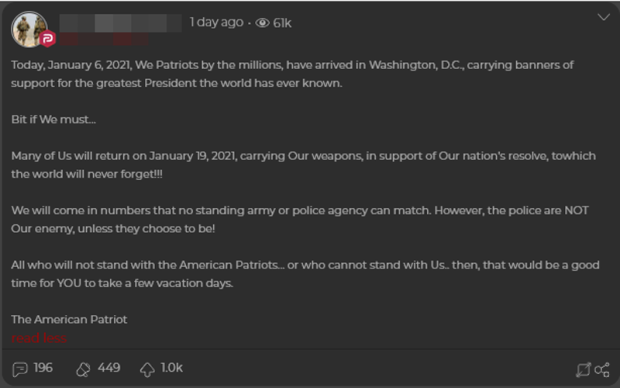Screen dimensions: 620x388
Task: Click the "The American Patriot" signature line
Action: coord(69,320)
